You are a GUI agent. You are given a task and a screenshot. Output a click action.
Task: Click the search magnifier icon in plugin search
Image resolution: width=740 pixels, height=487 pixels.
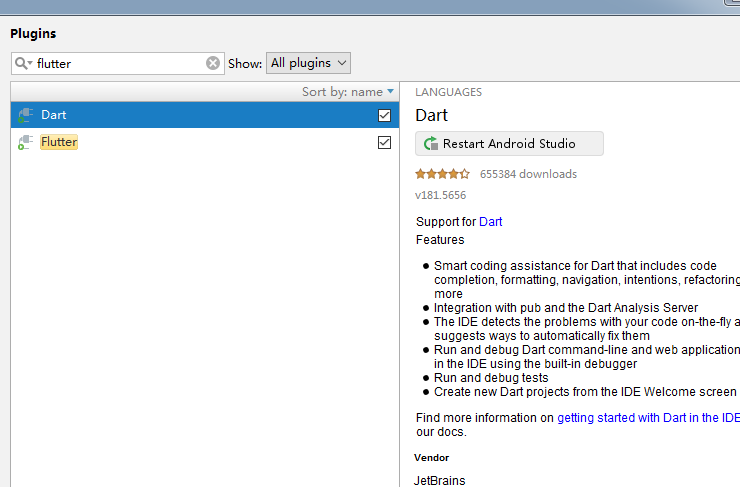[23, 63]
